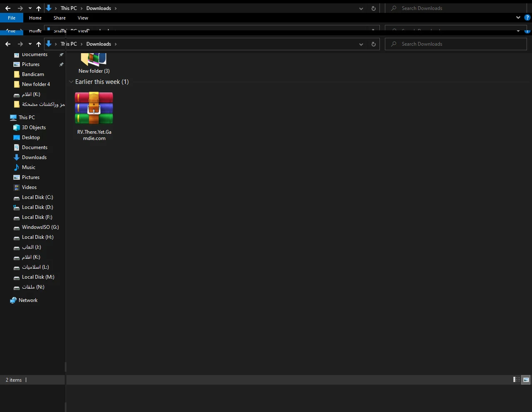Select 3D Objects in the navigation pane
This screenshot has height=412, width=532.
34,128
